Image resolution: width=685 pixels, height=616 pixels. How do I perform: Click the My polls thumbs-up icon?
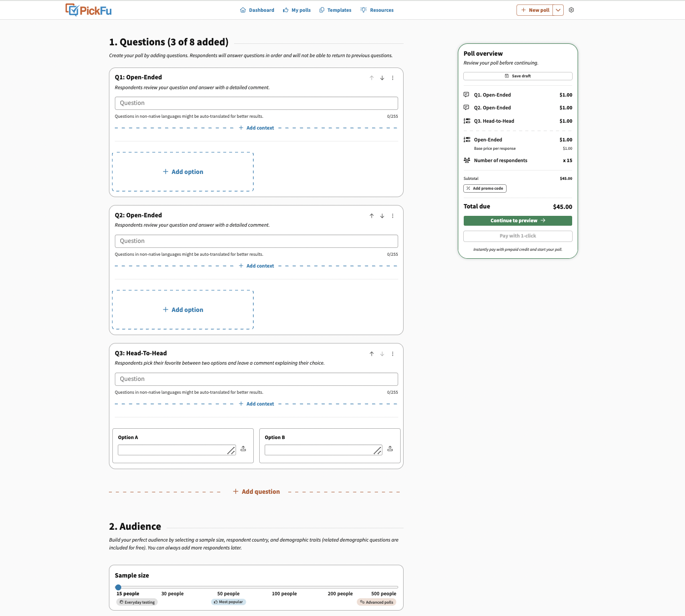pos(285,10)
